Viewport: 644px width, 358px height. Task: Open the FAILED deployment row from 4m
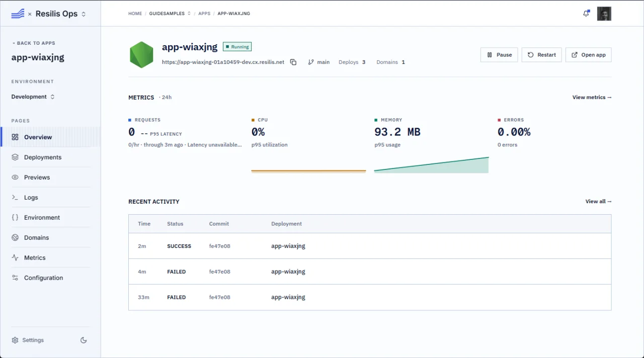(x=370, y=272)
